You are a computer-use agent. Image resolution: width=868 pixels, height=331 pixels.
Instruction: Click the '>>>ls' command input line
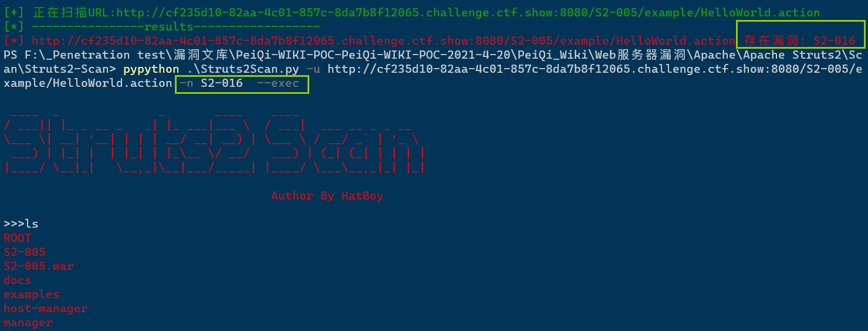click(21, 224)
